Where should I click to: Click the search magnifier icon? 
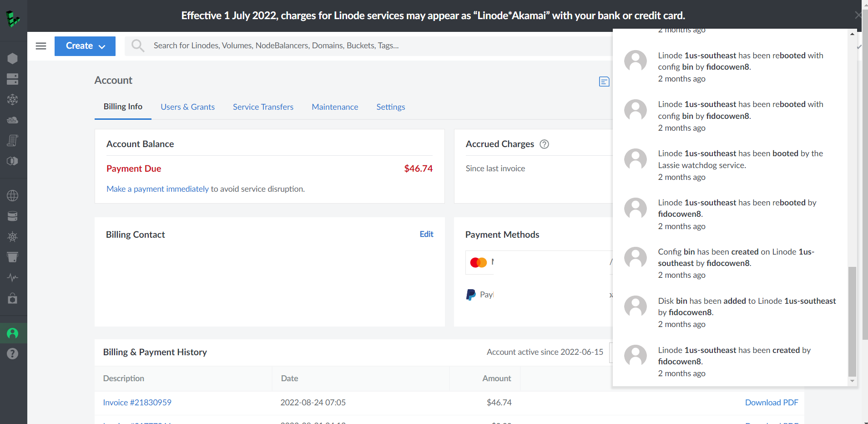(x=138, y=46)
